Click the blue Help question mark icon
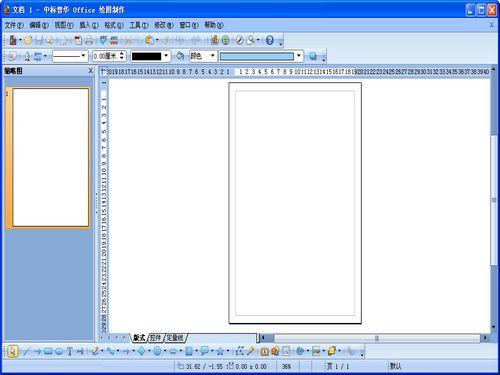 pos(270,40)
